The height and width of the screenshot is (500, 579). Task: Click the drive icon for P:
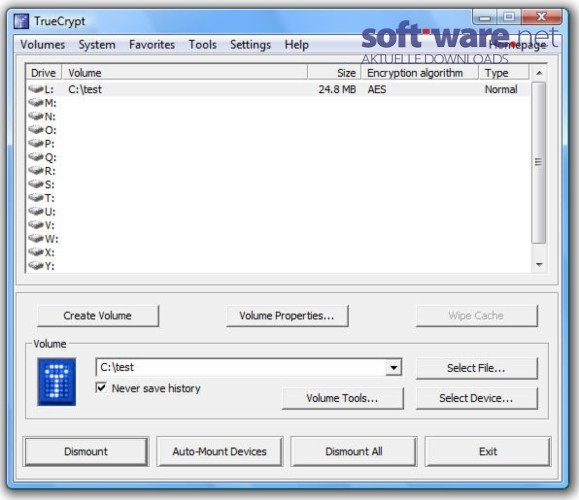pyautogui.click(x=36, y=143)
